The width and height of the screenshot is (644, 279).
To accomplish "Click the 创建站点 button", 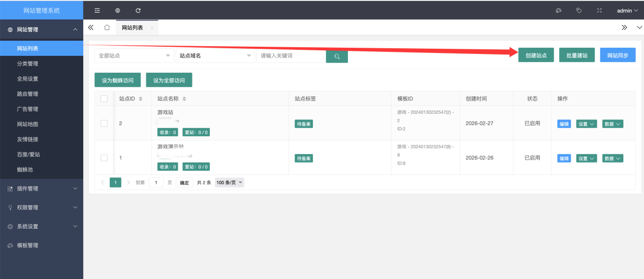I will [536, 55].
